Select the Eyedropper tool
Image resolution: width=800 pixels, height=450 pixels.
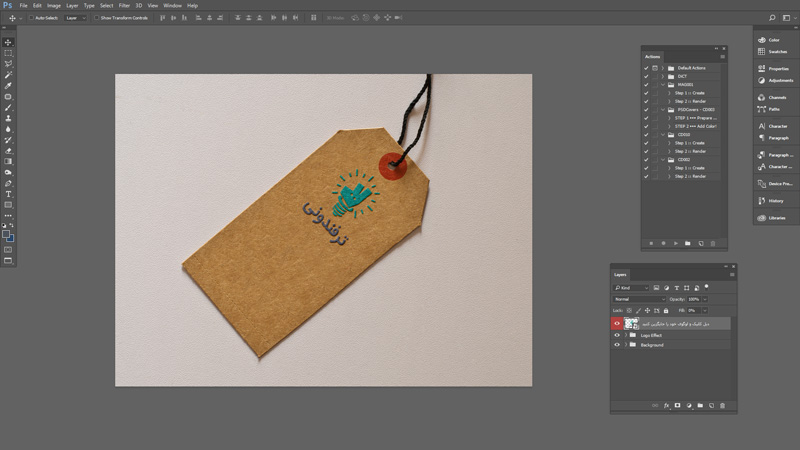pyautogui.click(x=8, y=86)
